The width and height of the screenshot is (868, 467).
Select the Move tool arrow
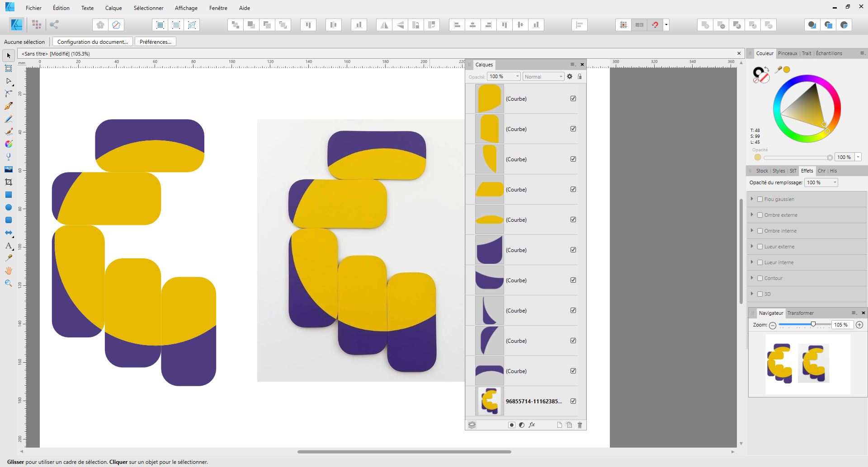click(x=9, y=56)
